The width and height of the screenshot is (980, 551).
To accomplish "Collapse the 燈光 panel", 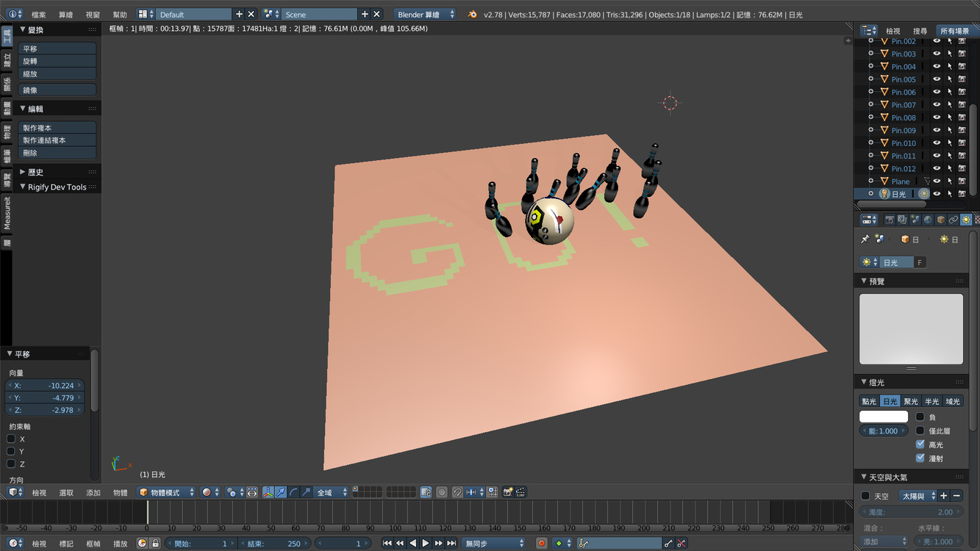I will [864, 383].
